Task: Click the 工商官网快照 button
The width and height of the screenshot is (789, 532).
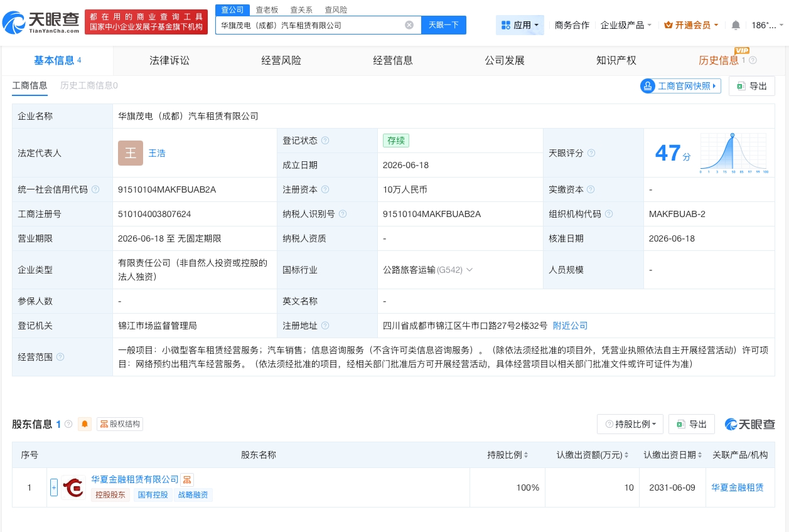Action: [x=680, y=86]
